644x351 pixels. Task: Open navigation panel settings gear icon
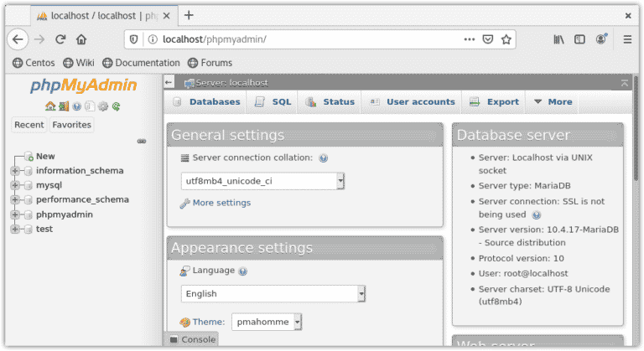pyautogui.click(x=103, y=106)
